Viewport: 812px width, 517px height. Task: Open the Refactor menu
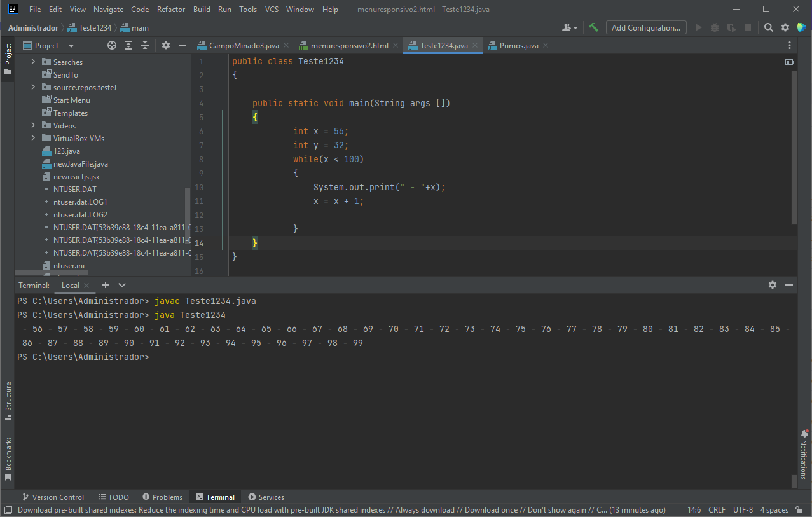[x=171, y=10]
